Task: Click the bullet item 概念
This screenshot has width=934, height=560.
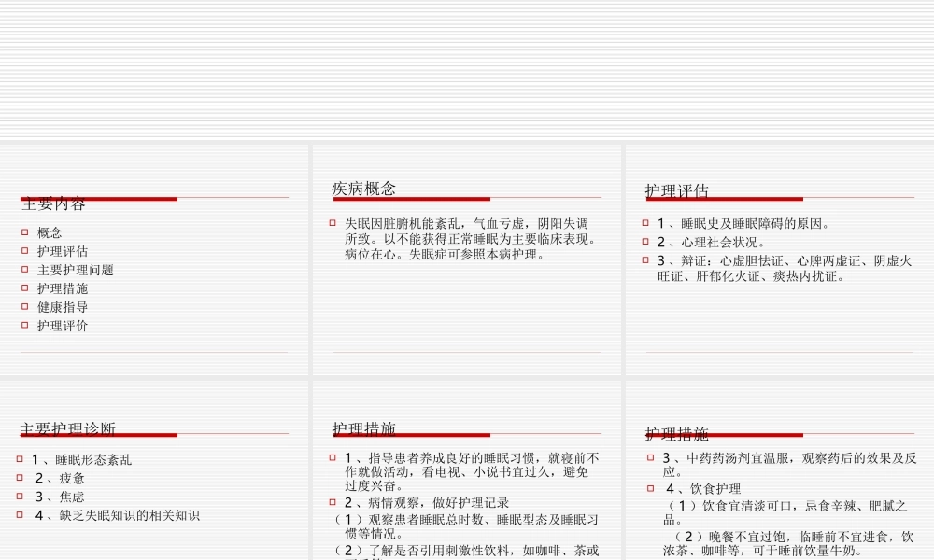Action: click(x=50, y=232)
